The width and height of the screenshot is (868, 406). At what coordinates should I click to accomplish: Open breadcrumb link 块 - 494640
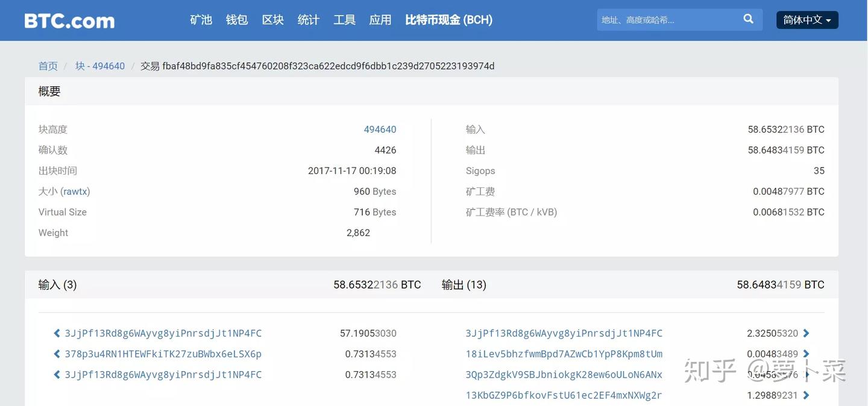pyautogui.click(x=100, y=65)
